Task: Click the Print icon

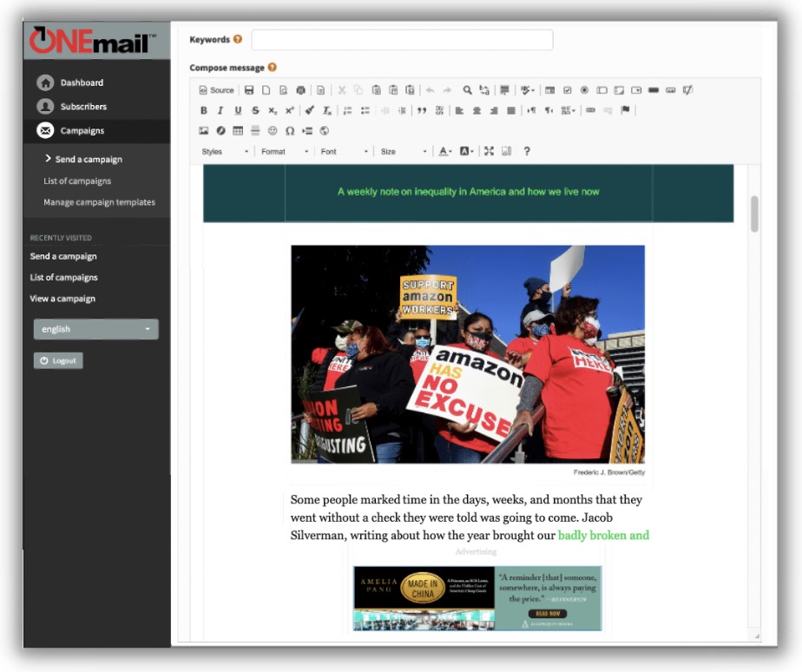Action: [x=300, y=90]
